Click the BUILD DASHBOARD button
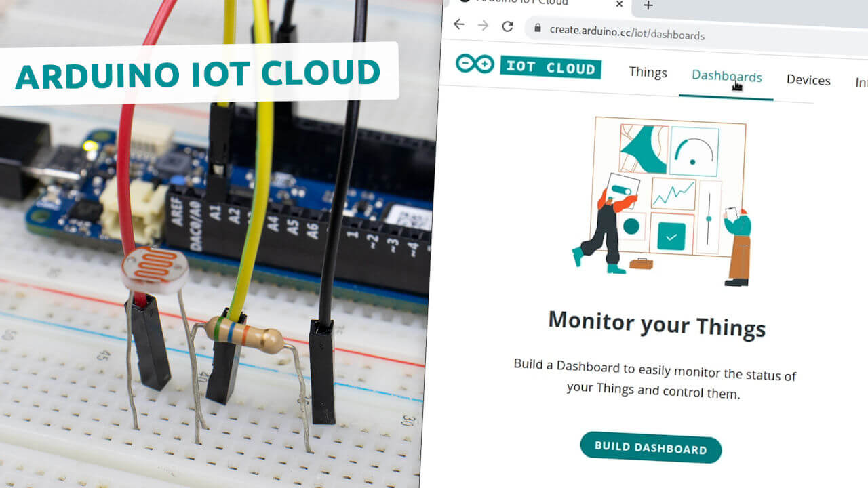Image resolution: width=868 pixels, height=488 pixels. (x=650, y=448)
